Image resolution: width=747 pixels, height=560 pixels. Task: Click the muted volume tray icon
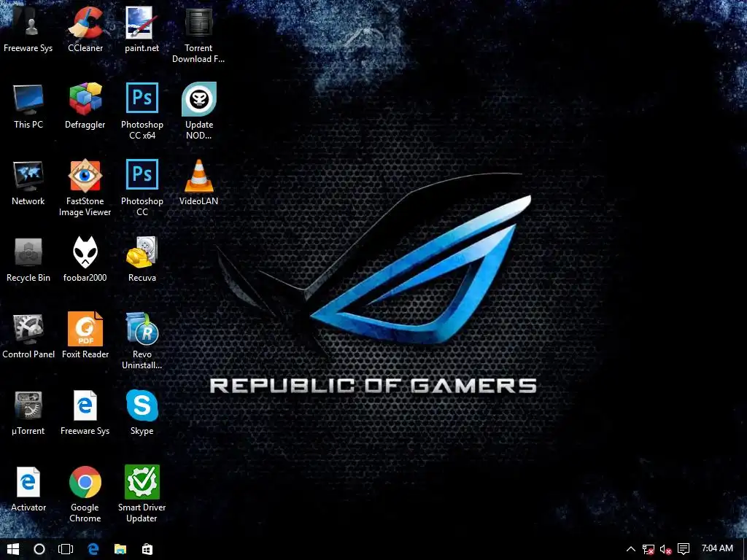click(666, 550)
